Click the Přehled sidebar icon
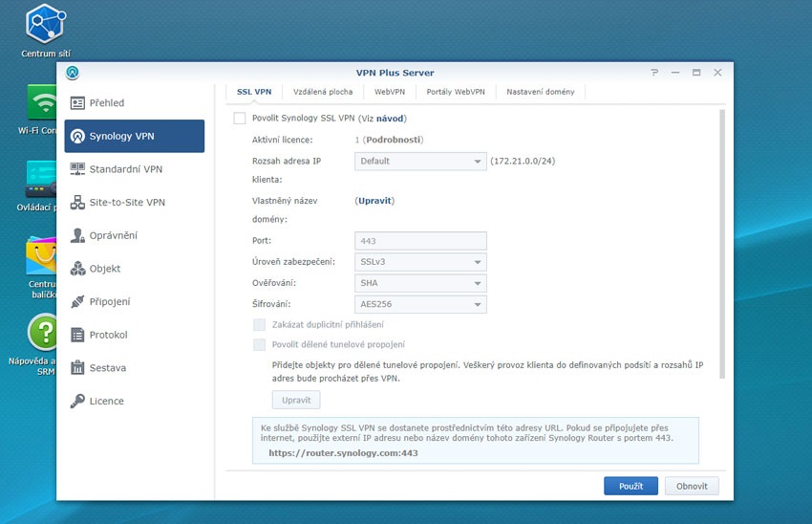This screenshot has width=812, height=524. coord(77,103)
